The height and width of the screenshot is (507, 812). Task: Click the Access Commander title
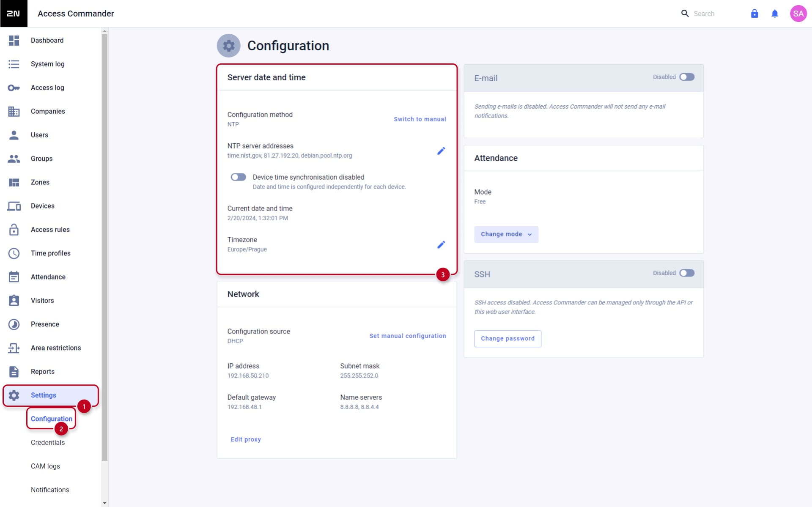(x=76, y=14)
